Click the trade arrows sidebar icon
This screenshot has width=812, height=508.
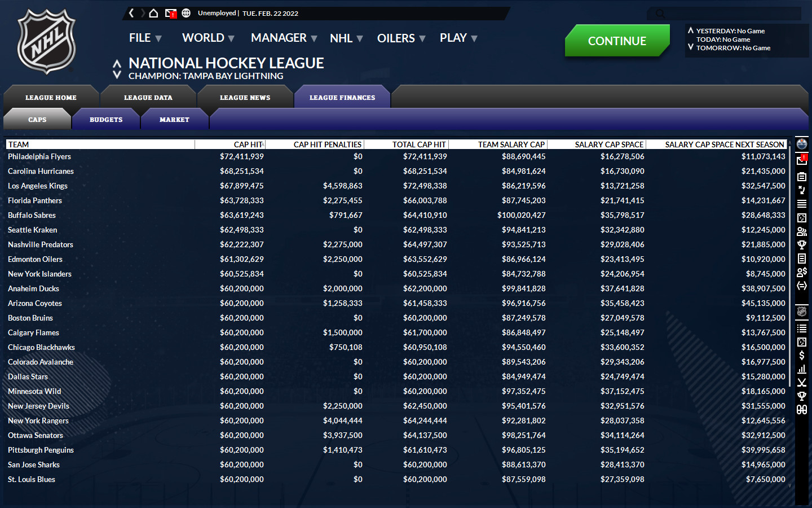click(x=801, y=286)
